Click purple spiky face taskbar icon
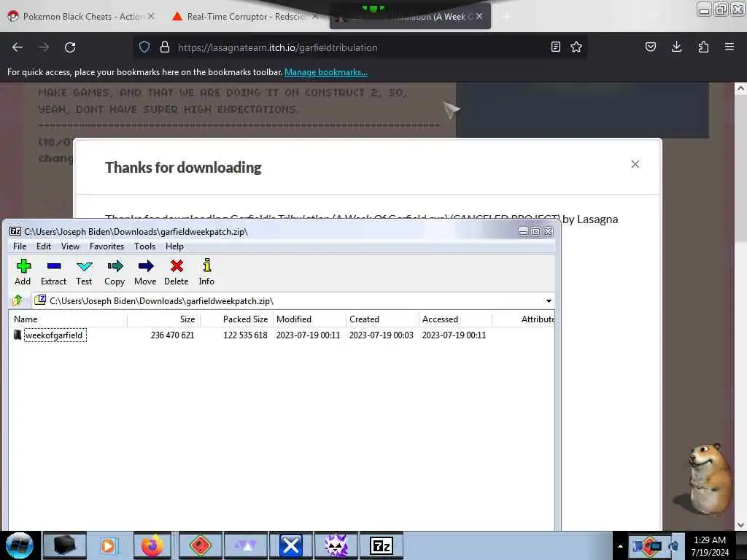 point(336,545)
